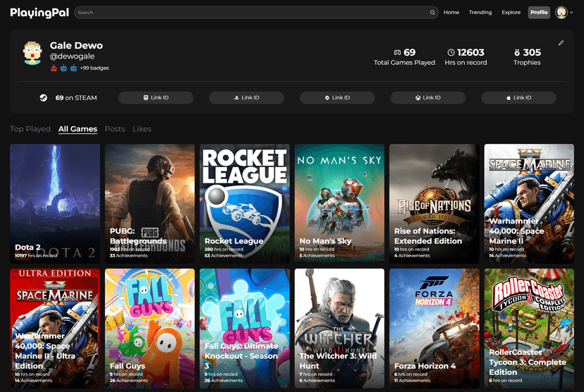This screenshot has height=392, width=584.
Task: Click the search magnifier icon
Action: pos(432,13)
